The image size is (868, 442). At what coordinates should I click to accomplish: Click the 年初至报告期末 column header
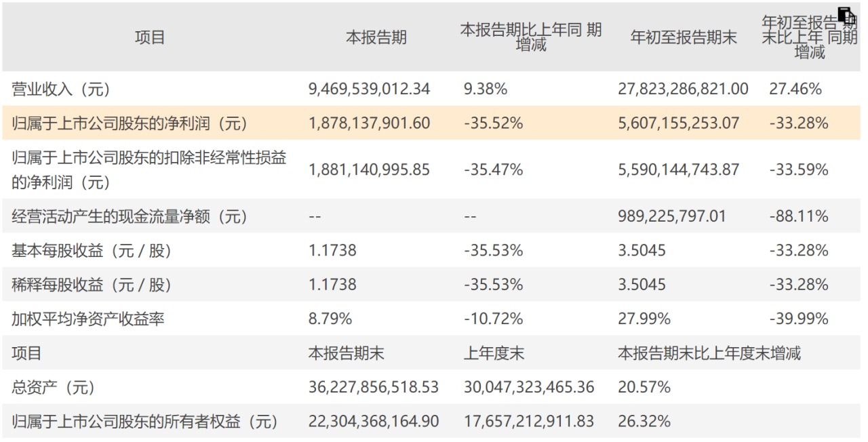click(x=684, y=37)
